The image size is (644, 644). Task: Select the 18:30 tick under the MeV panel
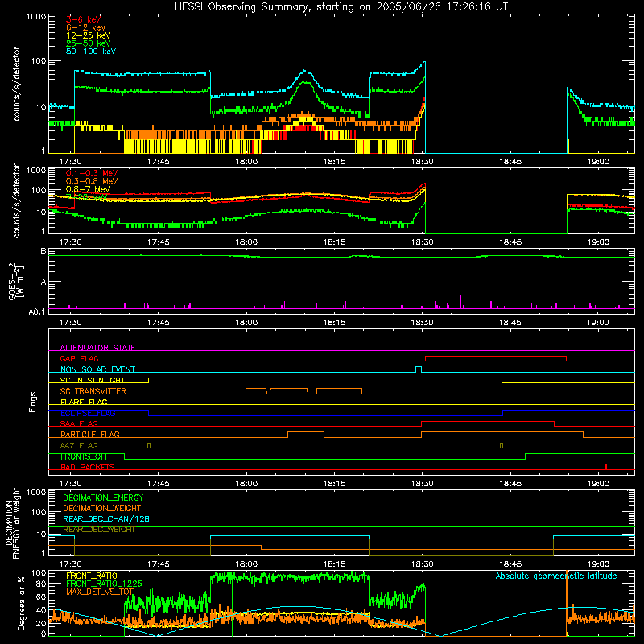(x=422, y=242)
